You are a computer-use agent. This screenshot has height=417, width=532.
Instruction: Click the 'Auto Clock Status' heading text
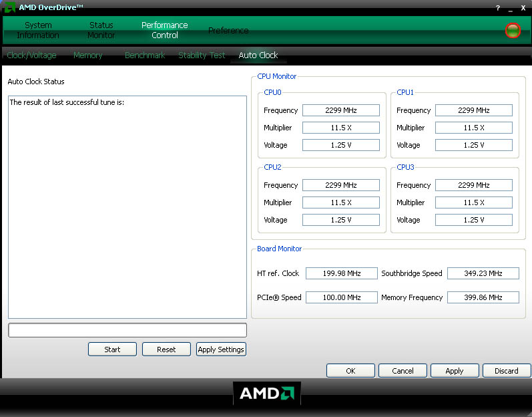tap(36, 82)
